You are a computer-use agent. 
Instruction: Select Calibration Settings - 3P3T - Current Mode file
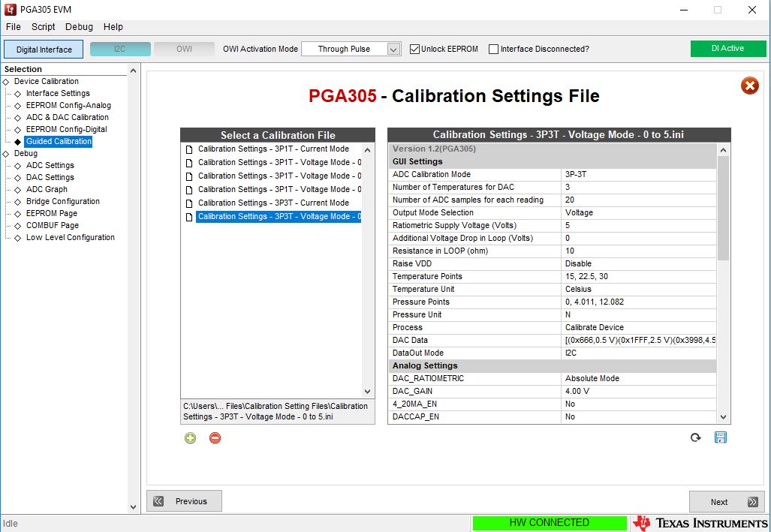[x=273, y=203]
